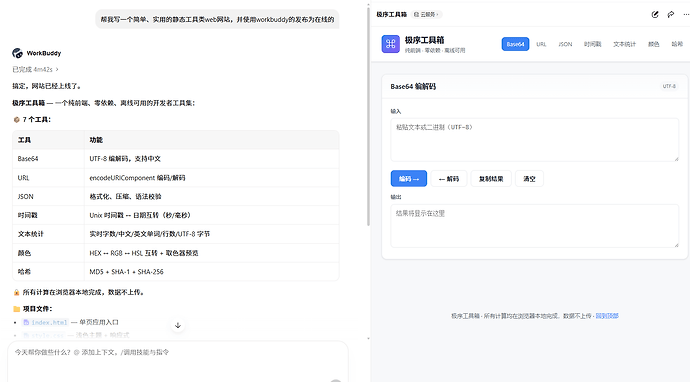Open the three-dot more options menu
690x382 pixels.
(x=686, y=15)
